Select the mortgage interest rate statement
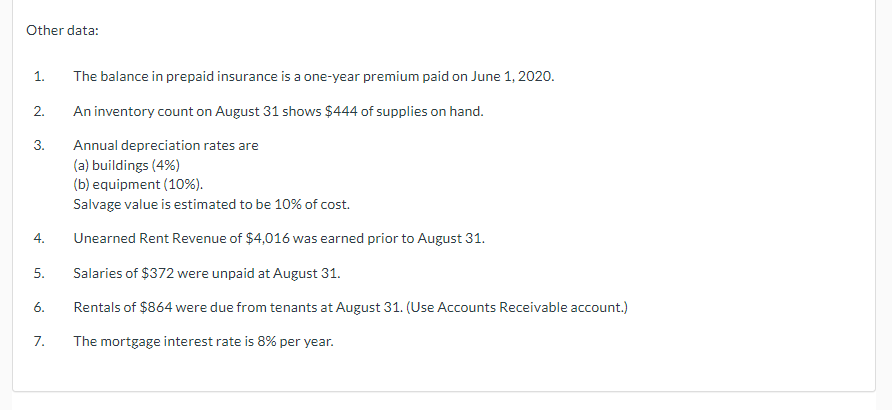This screenshot has width=892, height=410. pos(203,342)
